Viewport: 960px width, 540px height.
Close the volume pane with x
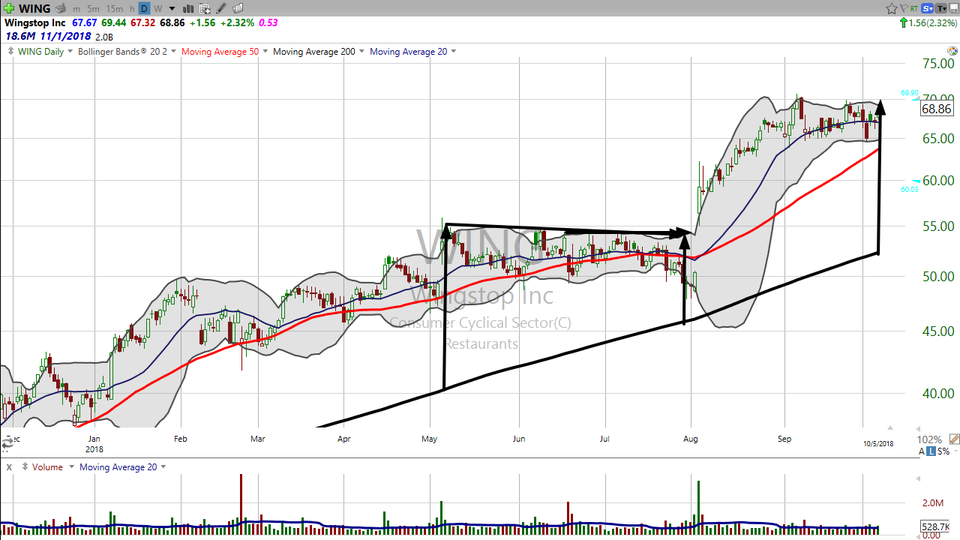pyautogui.click(x=8, y=466)
